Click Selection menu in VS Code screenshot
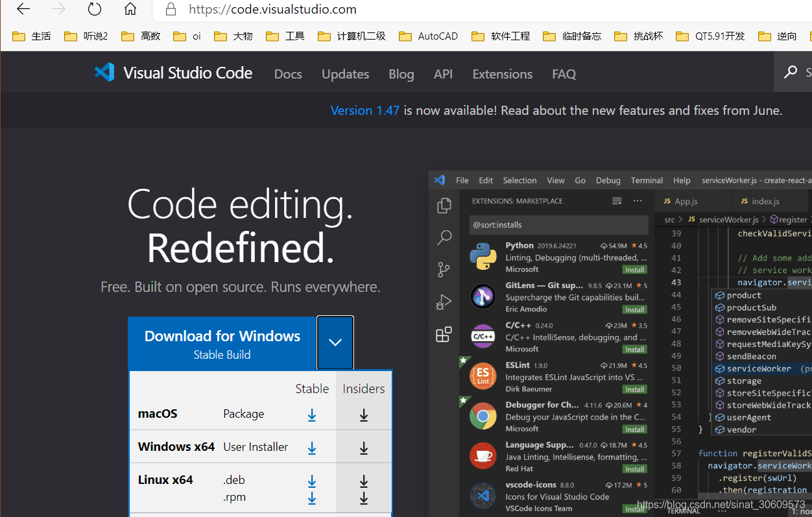The height and width of the screenshot is (517, 812). tap(519, 180)
